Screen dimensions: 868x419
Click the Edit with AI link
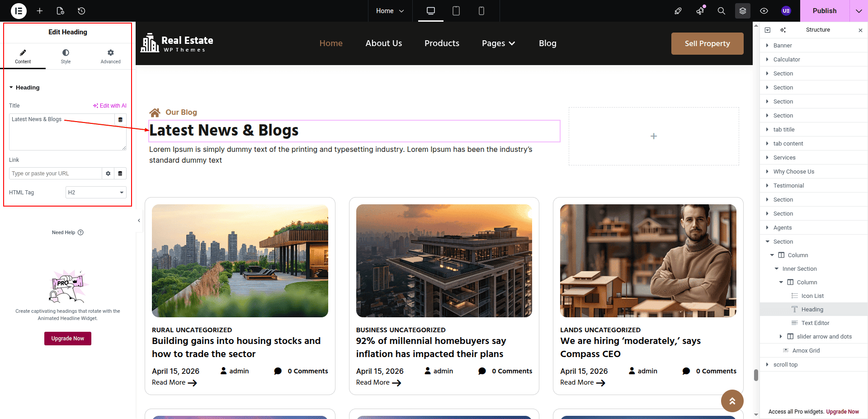pyautogui.click(x=110, y=106)
